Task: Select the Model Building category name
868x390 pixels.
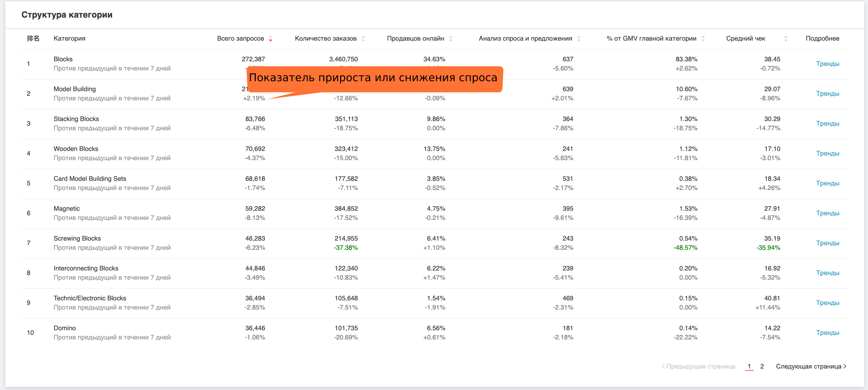Action: pyautogui.click(x=75, y=89)
